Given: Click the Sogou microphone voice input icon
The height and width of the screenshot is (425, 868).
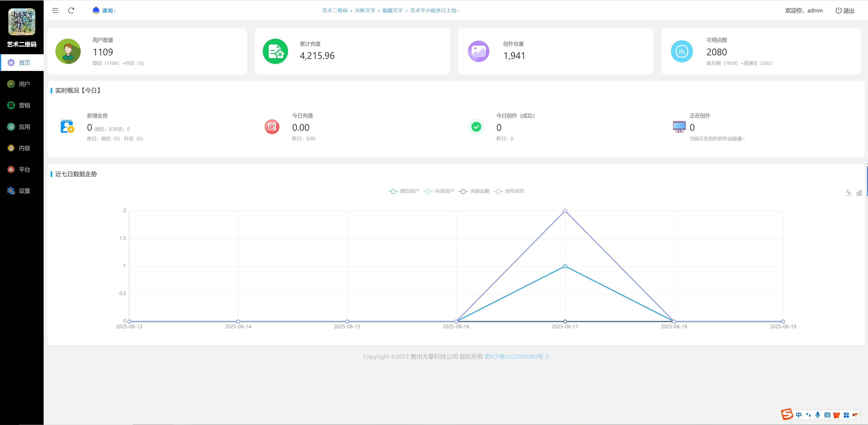Looking at the screenshot, I should pyautogui.click(x=817, y=415).
